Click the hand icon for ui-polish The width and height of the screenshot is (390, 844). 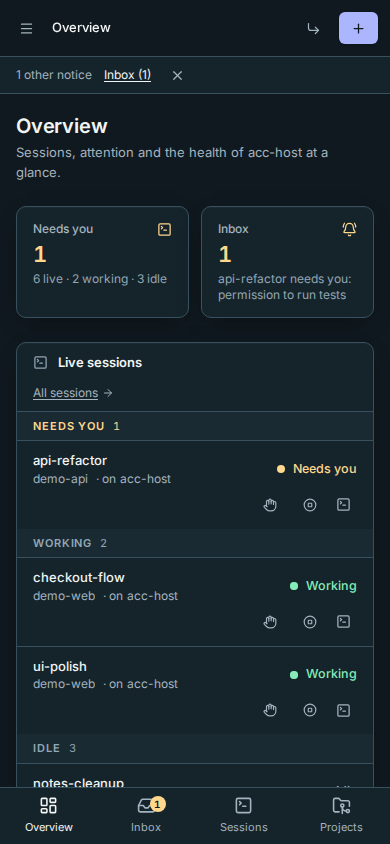[x=270, y=711]
